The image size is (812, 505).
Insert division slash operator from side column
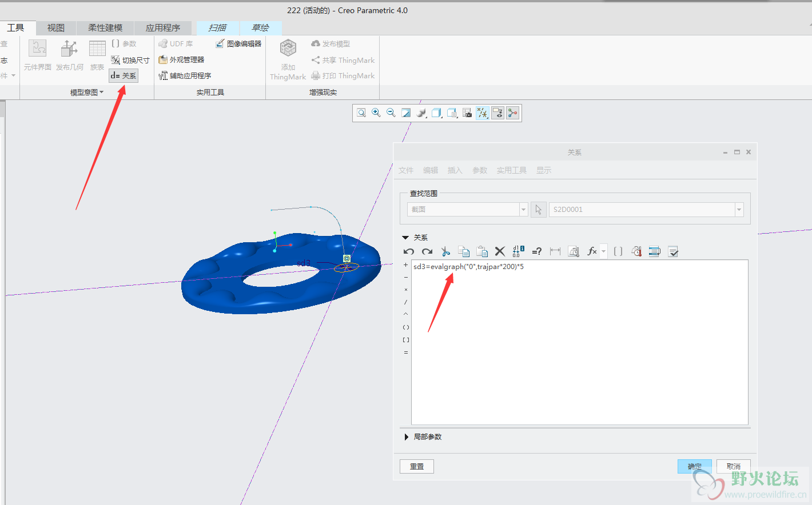tap(406, 302)
